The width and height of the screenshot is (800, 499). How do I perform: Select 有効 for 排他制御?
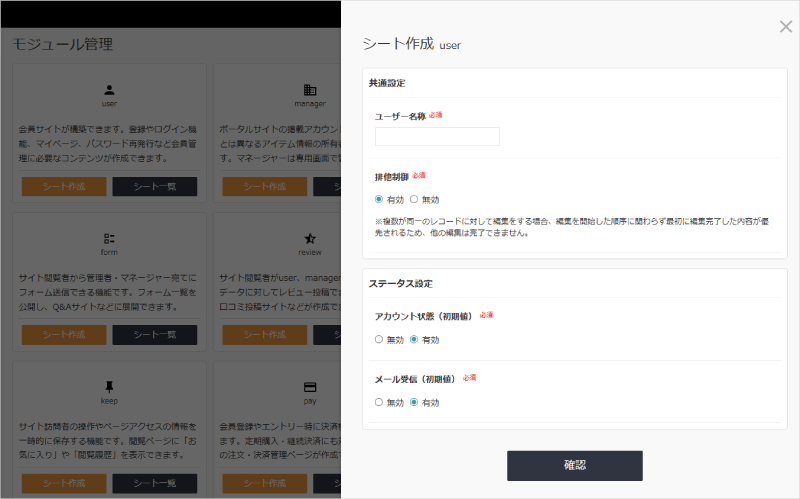pyautogui.click(x=379, y=199)
